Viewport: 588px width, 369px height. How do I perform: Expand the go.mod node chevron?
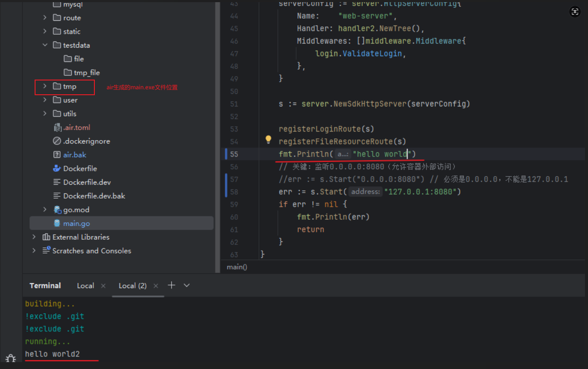pyautogui.click(x=45, y=209)
